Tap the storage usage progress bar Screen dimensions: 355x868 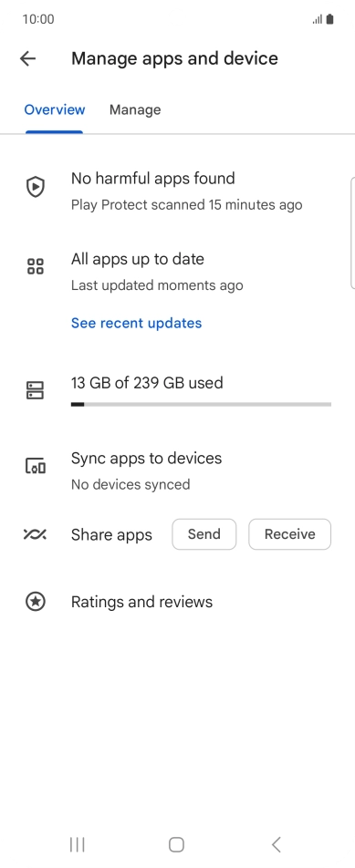[x=201, y=405]
